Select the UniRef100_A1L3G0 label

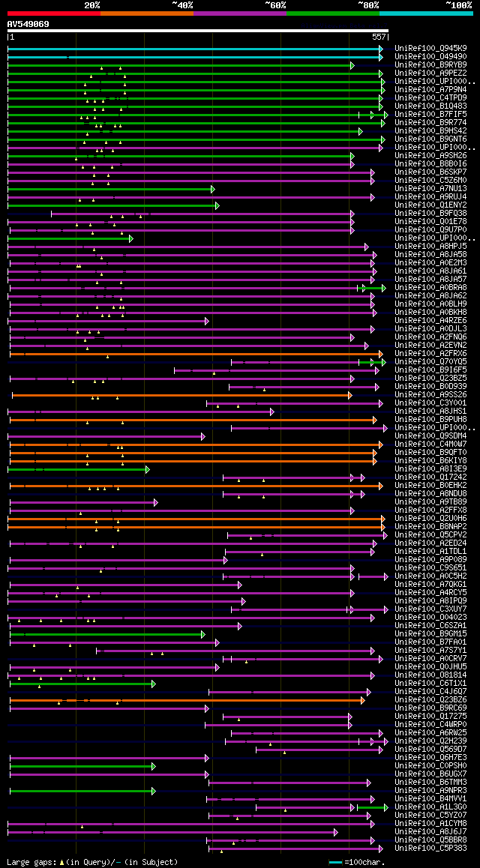coord(430,807)
